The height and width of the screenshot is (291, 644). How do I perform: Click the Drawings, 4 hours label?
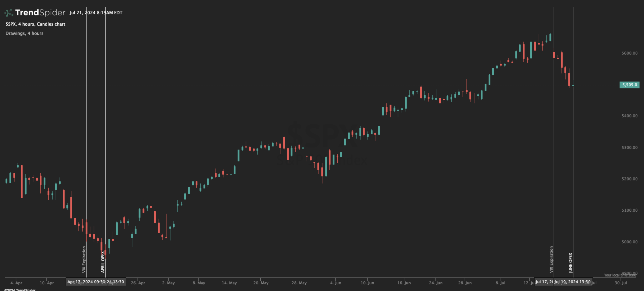[24, 33]
